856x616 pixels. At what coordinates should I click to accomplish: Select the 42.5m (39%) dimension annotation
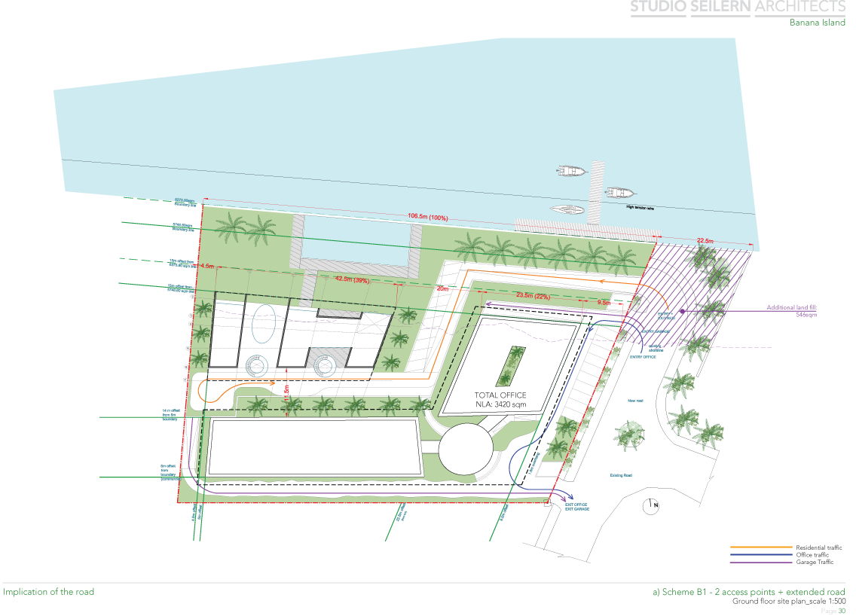[x=351, y=279]
